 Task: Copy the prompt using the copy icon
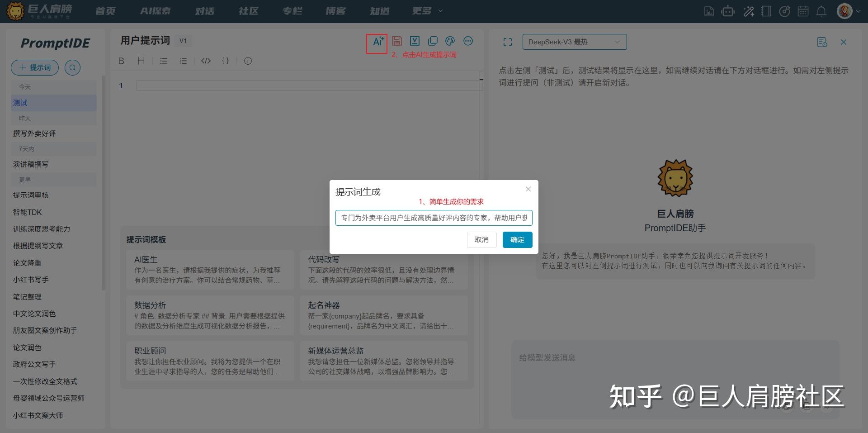point(433,41)
